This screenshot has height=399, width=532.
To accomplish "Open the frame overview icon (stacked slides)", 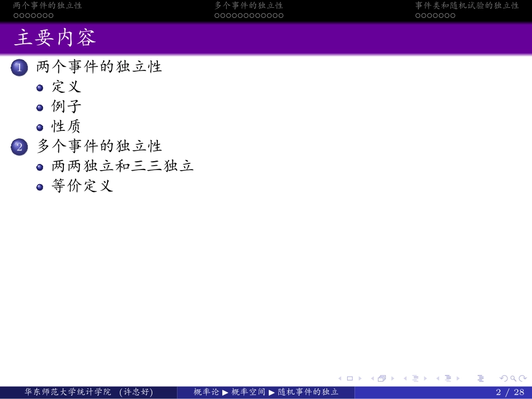I will [381, 378].
